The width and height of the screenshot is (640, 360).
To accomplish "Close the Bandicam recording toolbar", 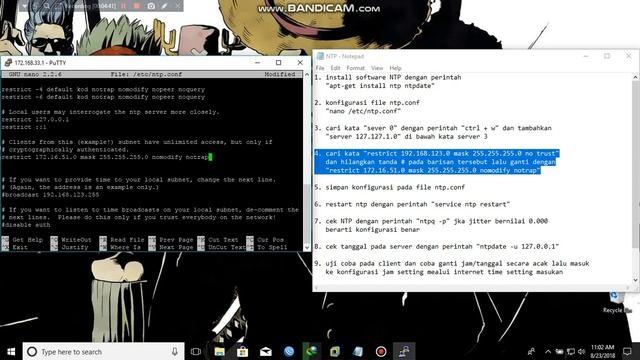I will 178,6.
